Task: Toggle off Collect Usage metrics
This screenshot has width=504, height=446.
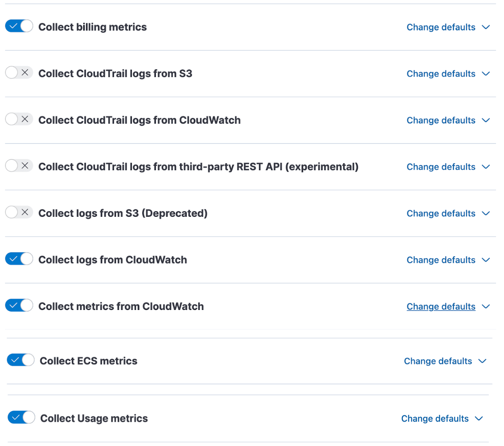Action: 22,417
